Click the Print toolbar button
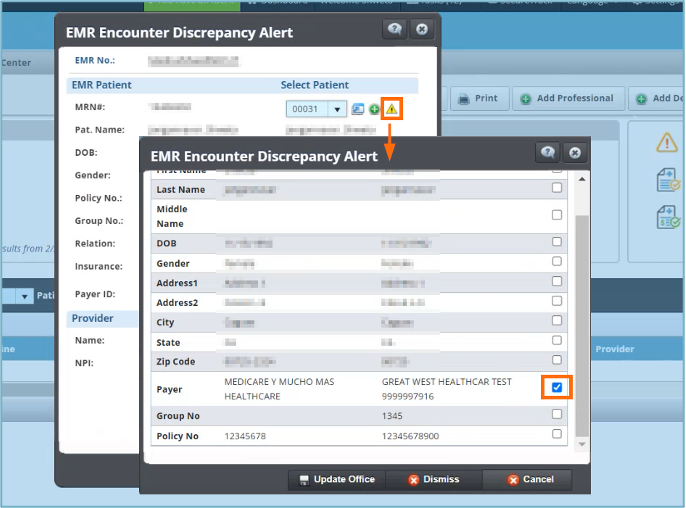Screen dimensions: 686x508 pyautogui.click(x=477, y=98)
